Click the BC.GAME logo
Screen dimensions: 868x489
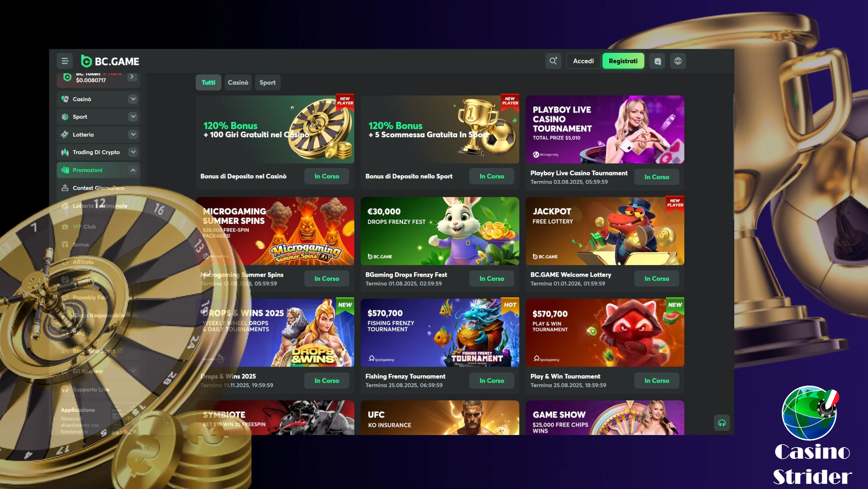(x=110, y=61)
